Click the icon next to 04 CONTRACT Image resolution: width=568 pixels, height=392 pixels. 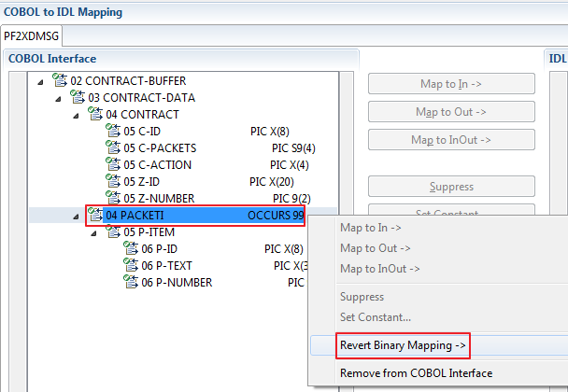[95, 114]
